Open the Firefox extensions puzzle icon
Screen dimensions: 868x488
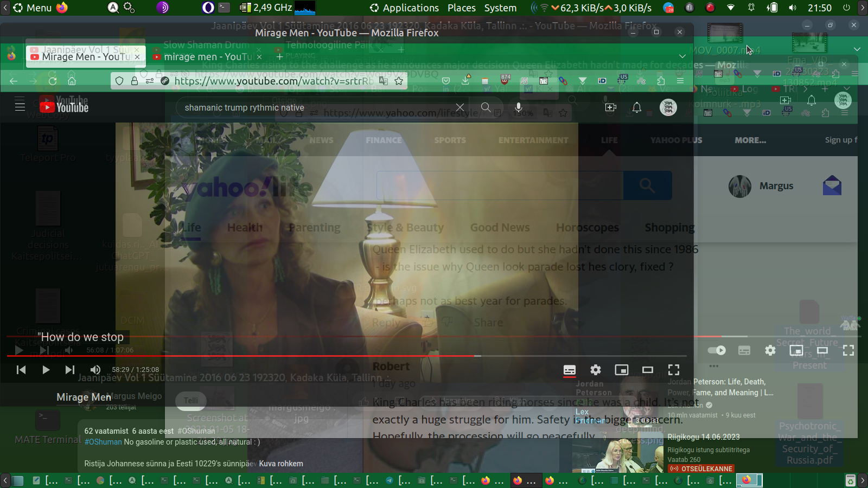click(x=661, y=81)
